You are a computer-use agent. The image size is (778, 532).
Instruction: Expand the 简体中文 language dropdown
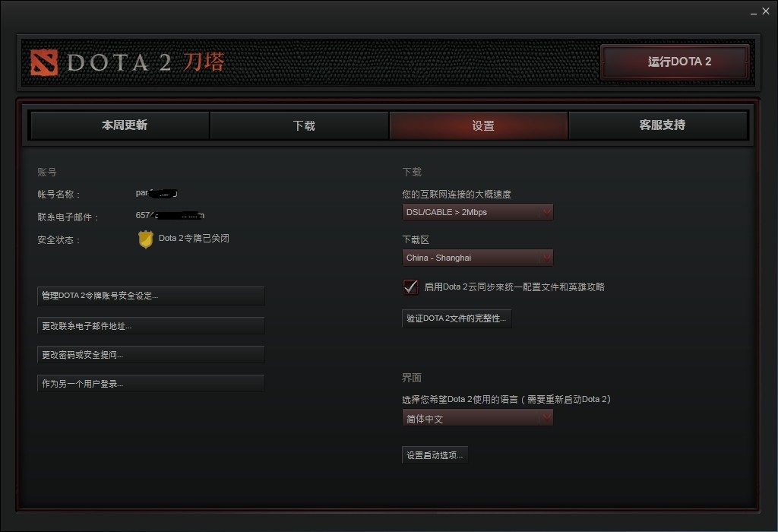(x=477, y=418)
